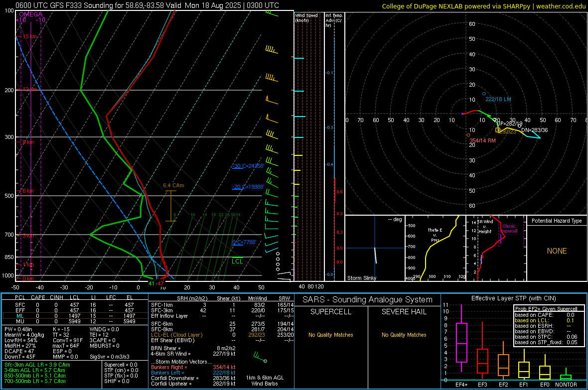
Task: Click the Theta-E v. Pres panel label
Action: point(435,235)
